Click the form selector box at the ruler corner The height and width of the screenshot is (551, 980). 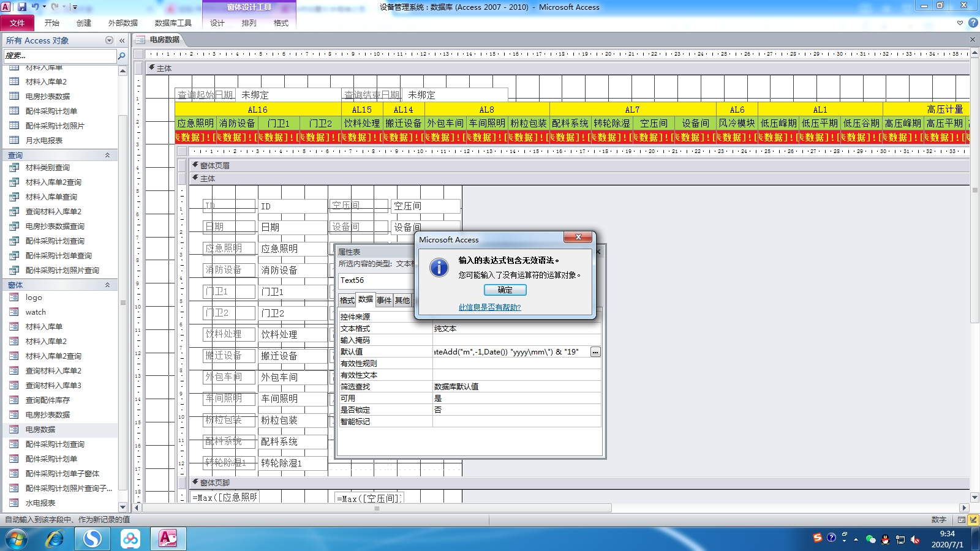tap(138, 54)
